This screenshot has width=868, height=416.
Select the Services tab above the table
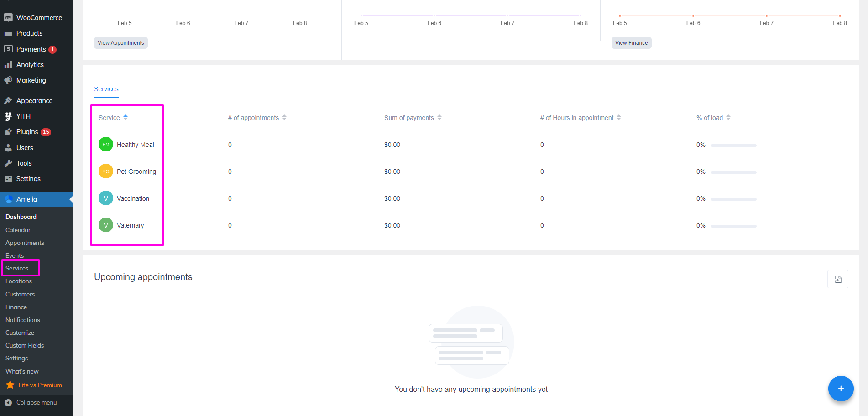click(106, 89)
